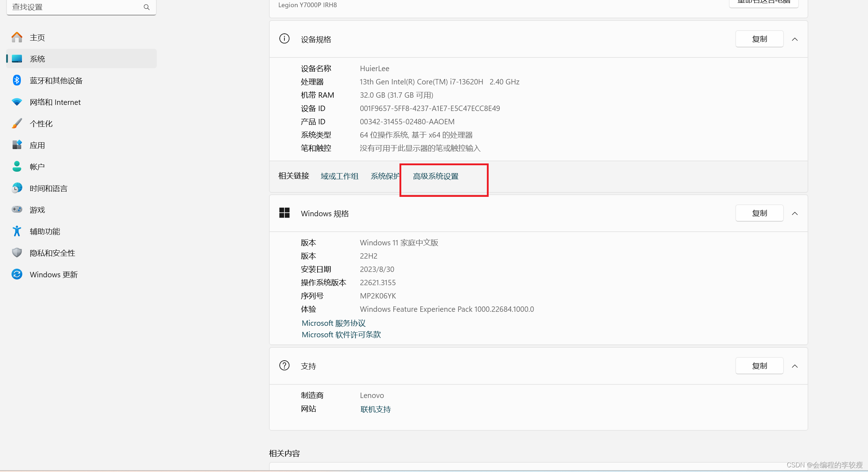Collapse the 设备规格 section chevron

(x=795, y=39)
